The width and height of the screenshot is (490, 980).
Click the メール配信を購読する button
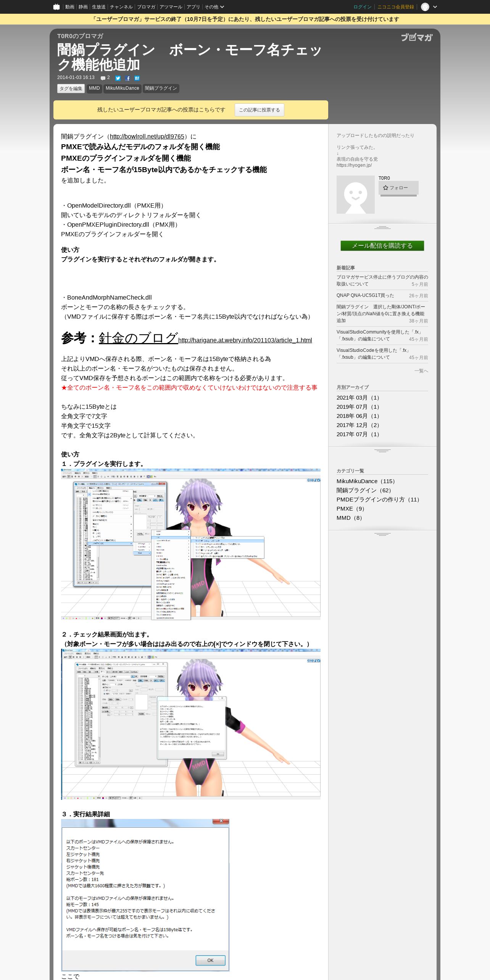click(x=382, y=246)
